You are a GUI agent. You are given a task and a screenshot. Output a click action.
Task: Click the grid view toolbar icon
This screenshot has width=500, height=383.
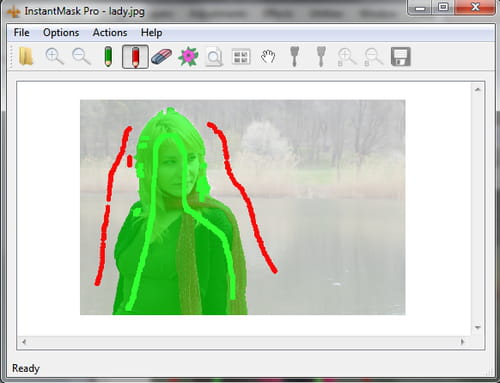(x=241, y=57)
